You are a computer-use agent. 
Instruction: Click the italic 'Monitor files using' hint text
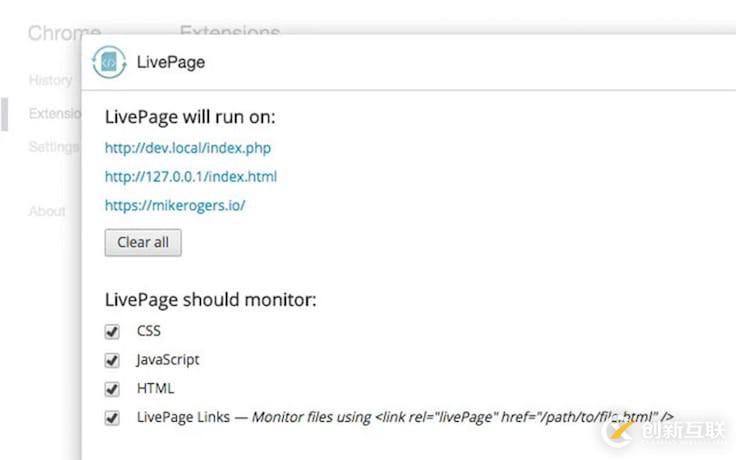pos(311,418)
